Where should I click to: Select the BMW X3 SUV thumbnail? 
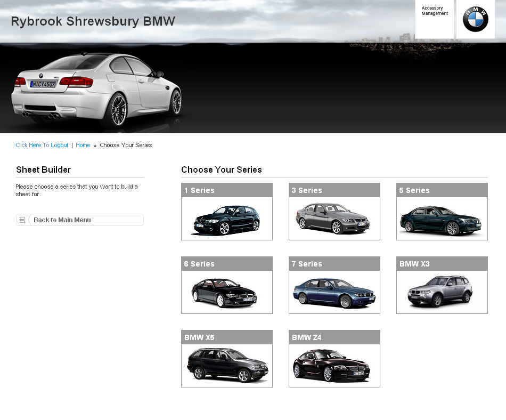[x=442, y=292]
